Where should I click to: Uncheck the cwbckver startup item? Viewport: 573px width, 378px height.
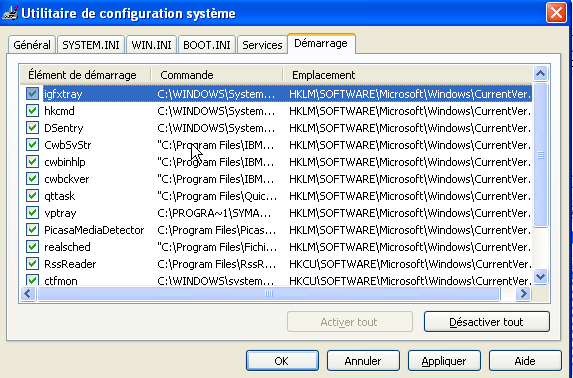pyautogui.click(x=32, y=178)
